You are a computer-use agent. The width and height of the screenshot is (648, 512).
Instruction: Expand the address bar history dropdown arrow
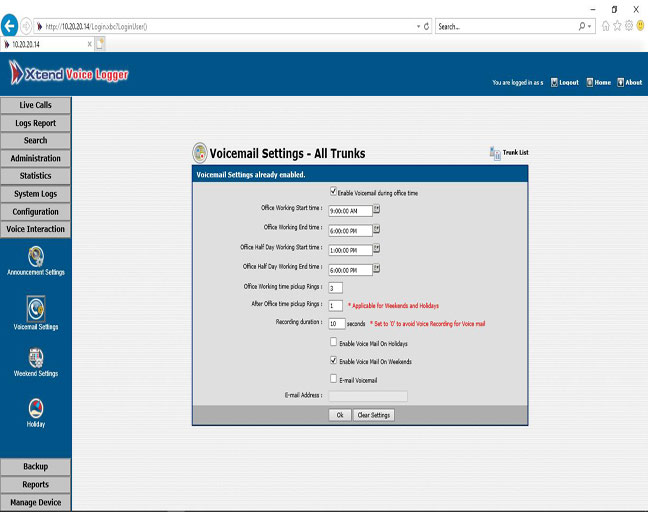click(418, 26)
